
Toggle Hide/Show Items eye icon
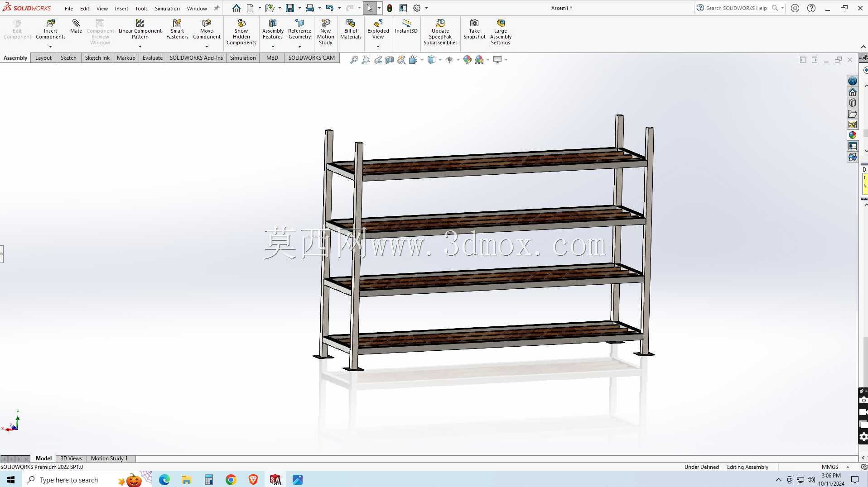click(449, 60)
